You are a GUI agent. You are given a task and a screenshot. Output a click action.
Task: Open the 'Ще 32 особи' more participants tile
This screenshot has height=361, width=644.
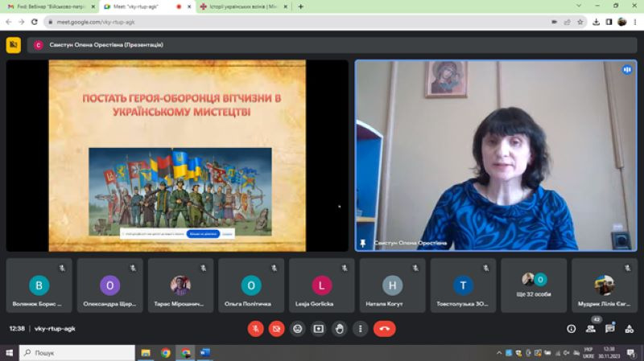pyautogui.click(x=534, y=285)
